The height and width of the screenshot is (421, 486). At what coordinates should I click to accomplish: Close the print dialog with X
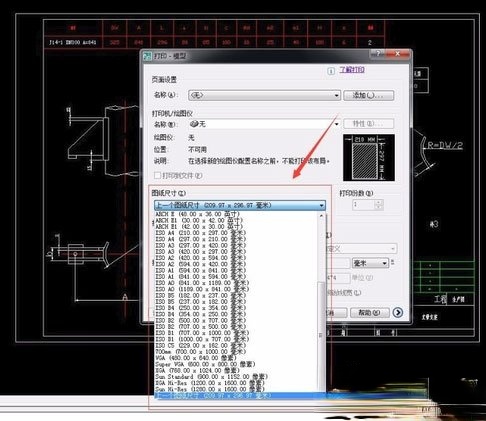pyautogui.click(x=397, y=53)
